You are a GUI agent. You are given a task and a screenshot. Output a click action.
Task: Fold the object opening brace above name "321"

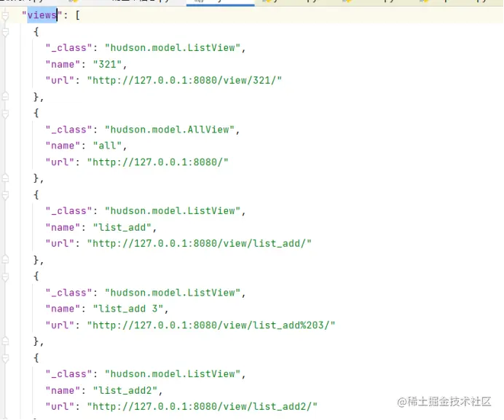pyautogui.click(x=5, y=32)
